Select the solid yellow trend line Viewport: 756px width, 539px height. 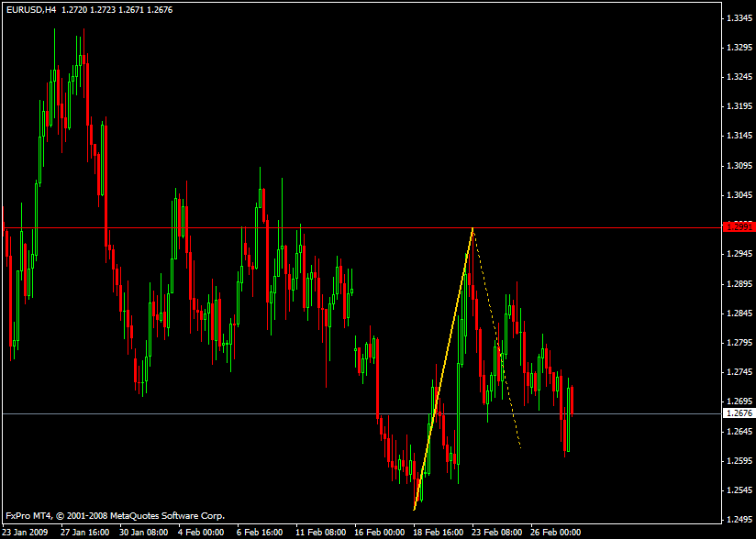[x=443, y=368]
